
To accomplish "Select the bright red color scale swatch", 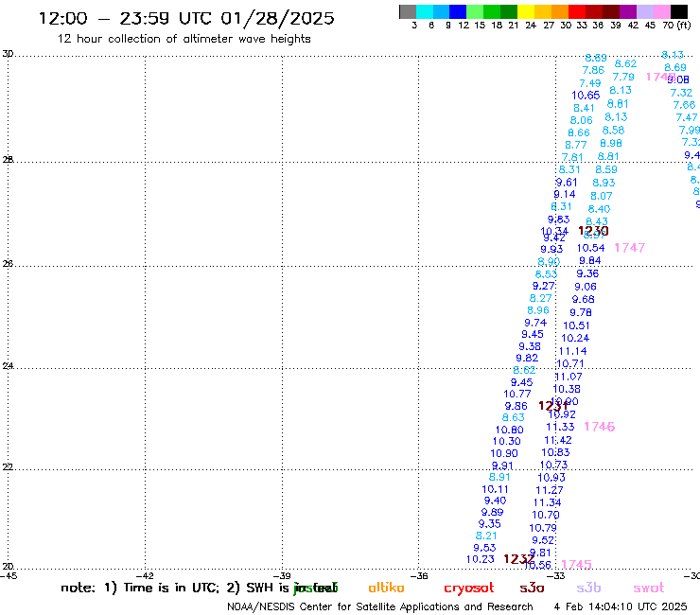I will click(576, 11).
